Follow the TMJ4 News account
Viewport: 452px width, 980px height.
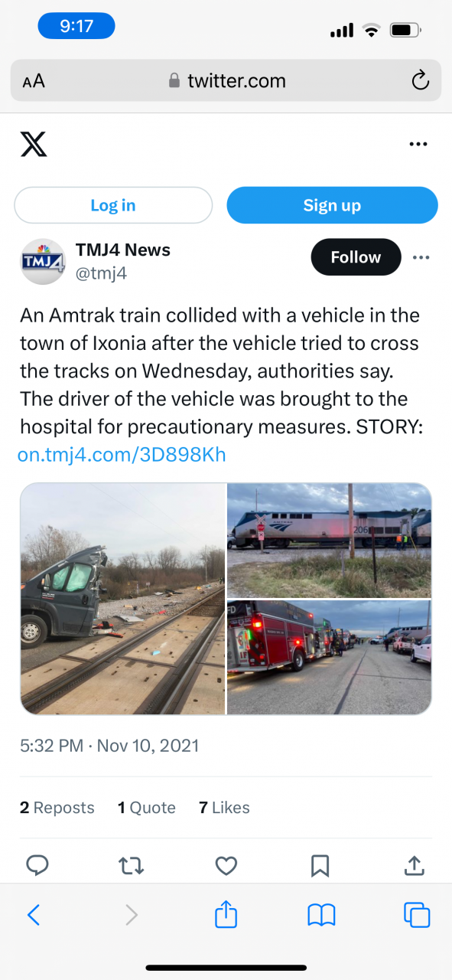coord(356,257)
